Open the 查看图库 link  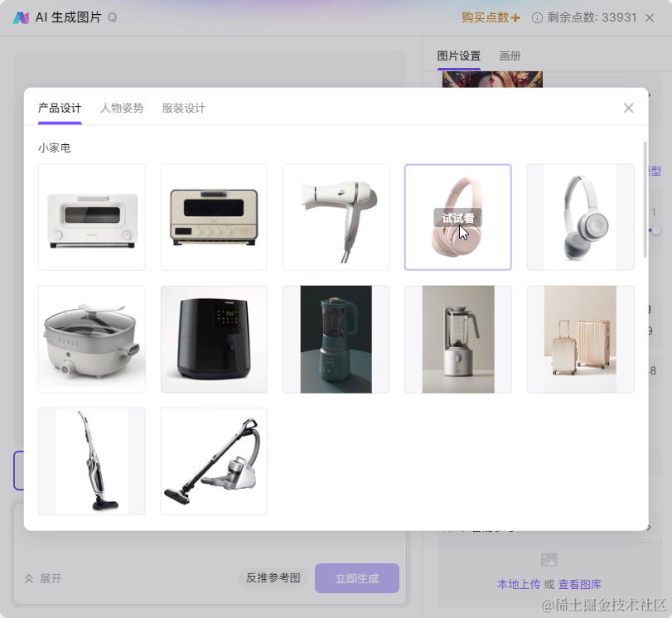click(580, 584)
